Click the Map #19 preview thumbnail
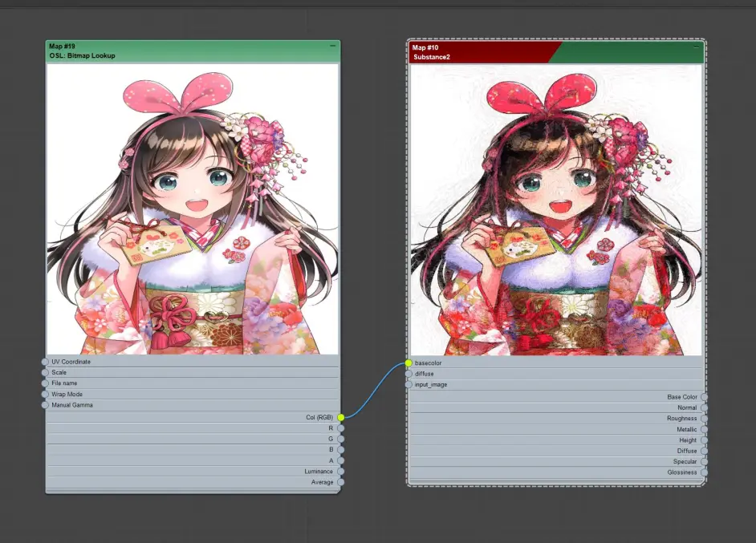Viewport: 756px width, 543px height. pos(193,209)
